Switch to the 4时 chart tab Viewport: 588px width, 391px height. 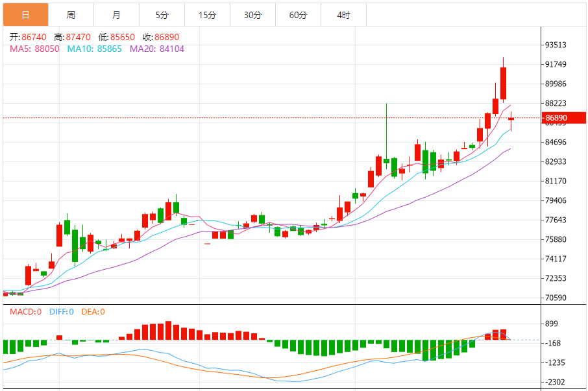[343, 14]
